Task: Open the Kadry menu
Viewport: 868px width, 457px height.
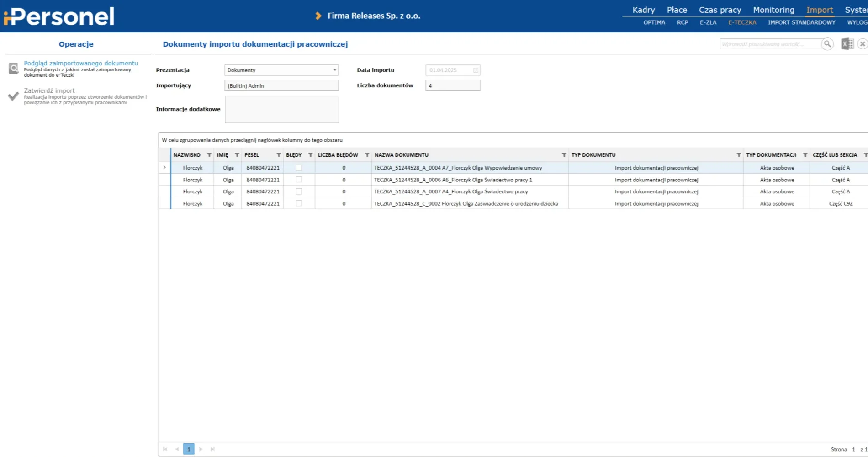Action: 643,10
